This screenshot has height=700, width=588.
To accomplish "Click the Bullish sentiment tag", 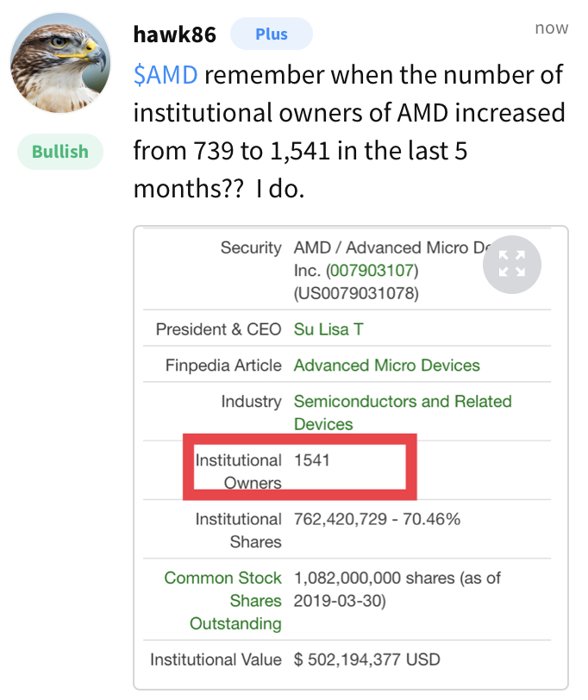I will click(x=59, y=152).
